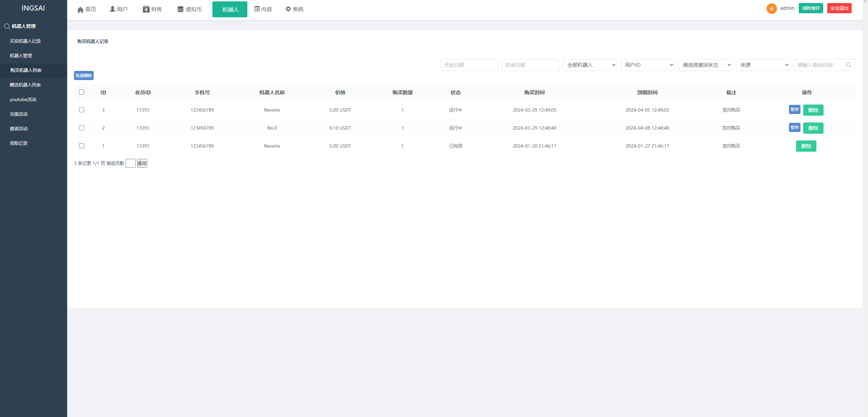Toggle the checkbox for record ID 3

[81, 110]
